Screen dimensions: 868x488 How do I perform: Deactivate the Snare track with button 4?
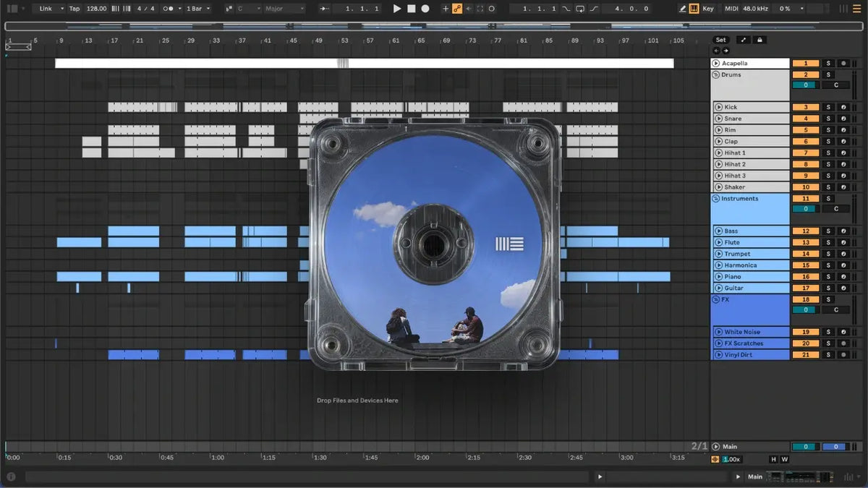pyautogui.click(x=805, y=119)
